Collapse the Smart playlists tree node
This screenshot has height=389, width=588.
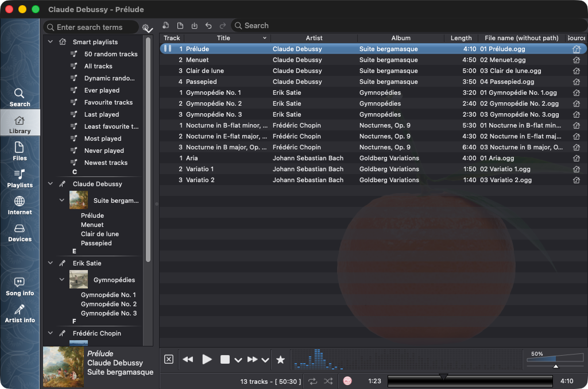(51, 41)
